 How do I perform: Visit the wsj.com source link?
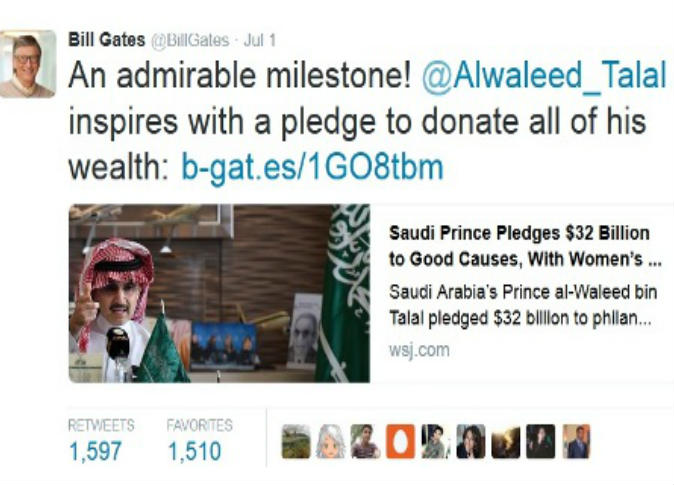click(419, 350)
